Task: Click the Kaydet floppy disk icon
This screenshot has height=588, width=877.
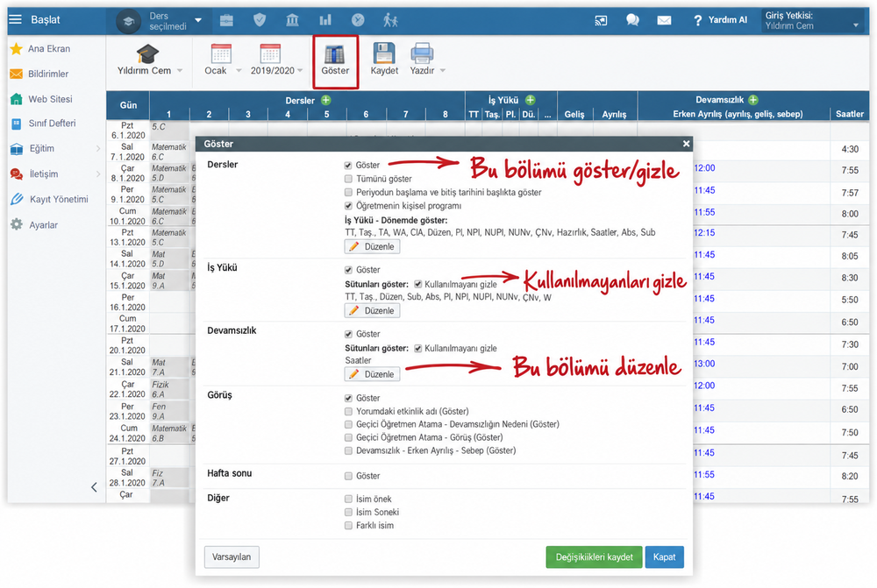Action: [384, 53]
